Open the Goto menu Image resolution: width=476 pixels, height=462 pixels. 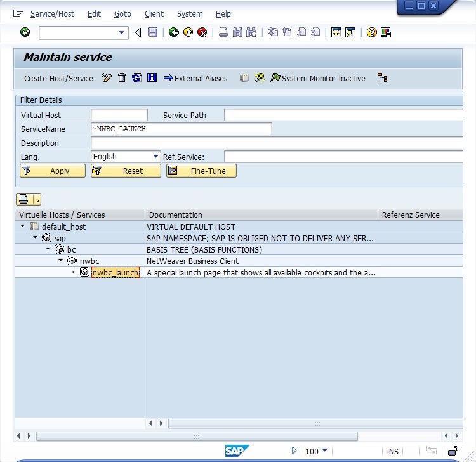122,14
